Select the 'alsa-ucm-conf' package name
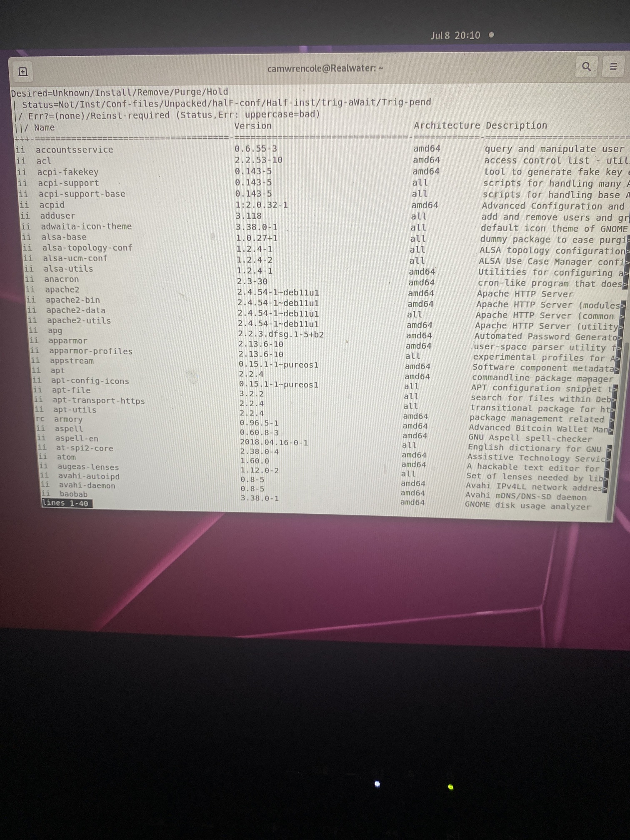This screenshot has width=630, height=840. 75,258
